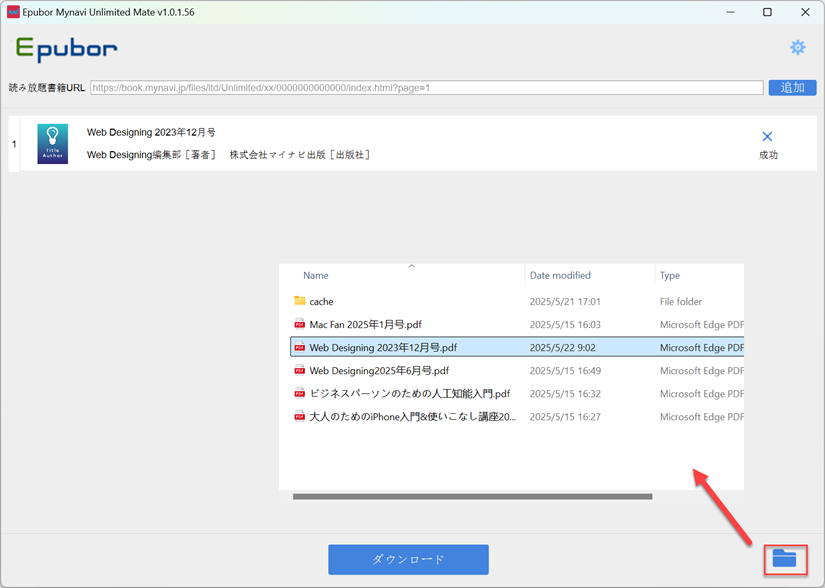Click date 2025/5/15 16:03
825x588 pixels.
point(565,325)
